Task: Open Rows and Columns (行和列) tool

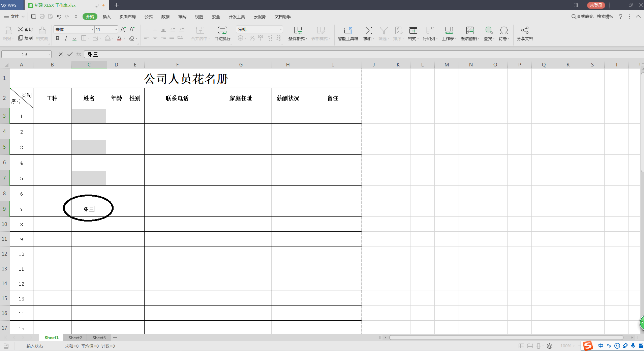Action: [x=430, y=34]
